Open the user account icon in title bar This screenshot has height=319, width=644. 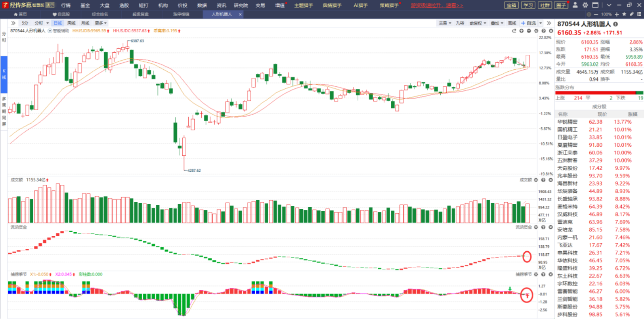pyautogui.click(x=575, y=5)
